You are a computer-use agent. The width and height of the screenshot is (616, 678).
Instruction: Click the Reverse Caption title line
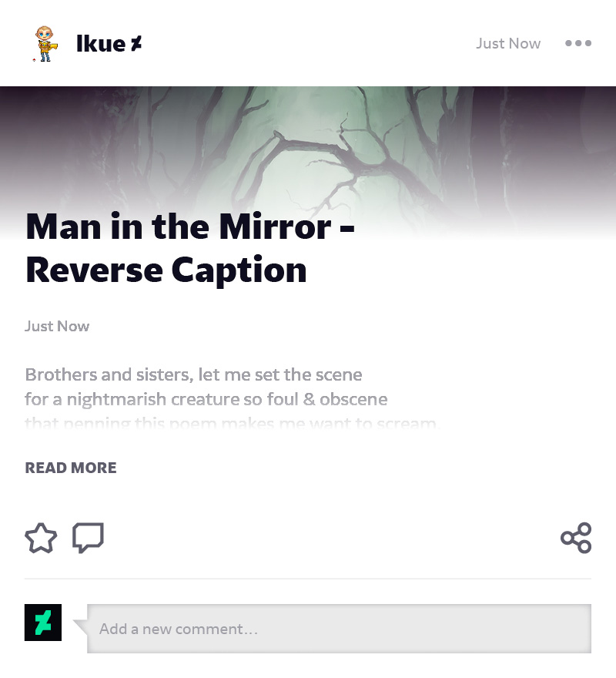click(166, 270)
